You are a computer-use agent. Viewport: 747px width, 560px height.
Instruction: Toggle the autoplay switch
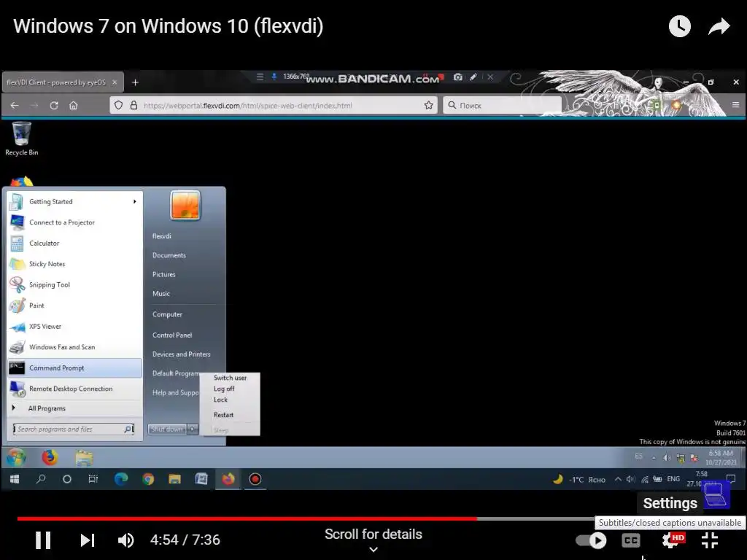click(591, 540)
